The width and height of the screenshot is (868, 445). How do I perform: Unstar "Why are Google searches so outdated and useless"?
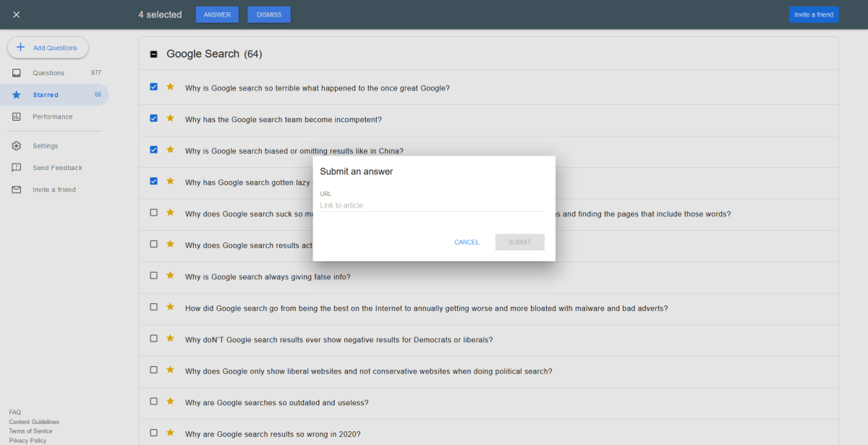(x=171, y=402)
